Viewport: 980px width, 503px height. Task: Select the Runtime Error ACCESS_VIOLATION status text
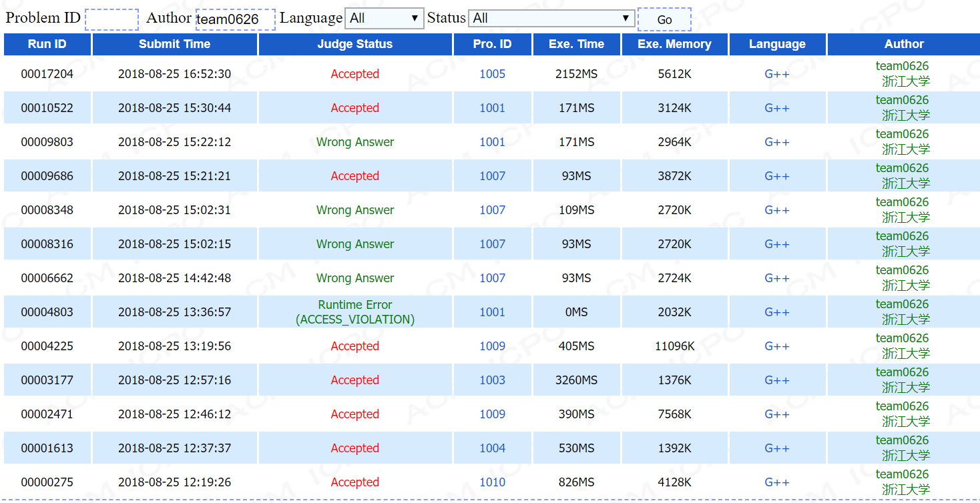[354, 312]
